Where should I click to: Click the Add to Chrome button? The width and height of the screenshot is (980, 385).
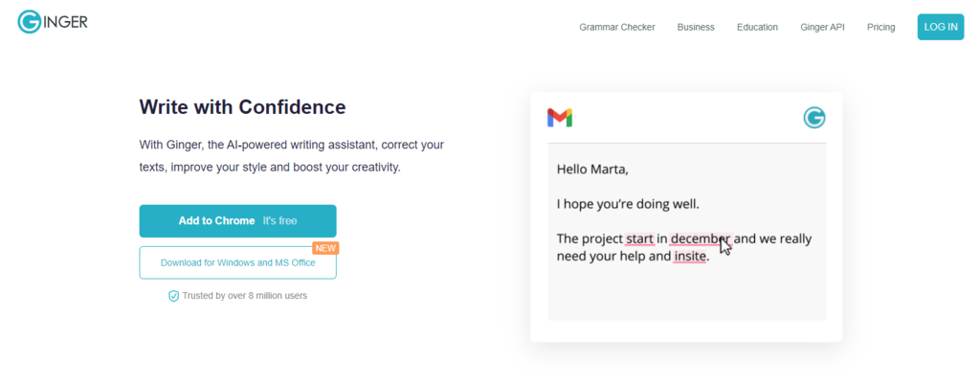coord(237,220)
